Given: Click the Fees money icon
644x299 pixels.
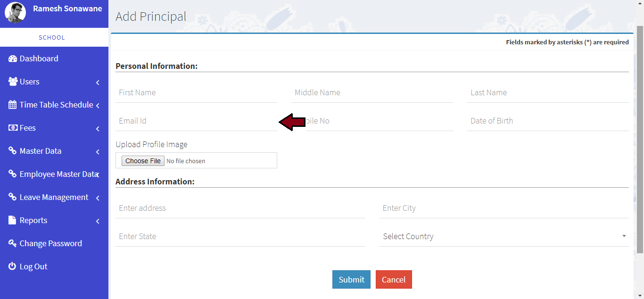Looking at the screenshot, I should tap(13, 128).
